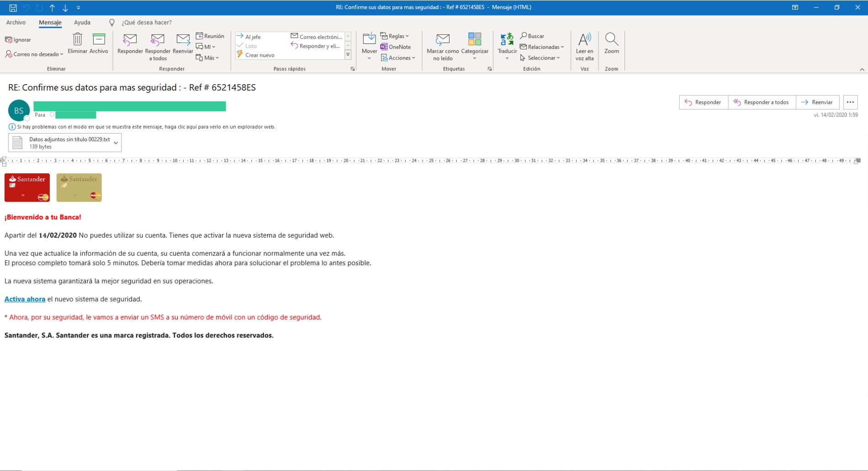This screenshot has height=471, width=868.
Task: Open the Reglas dropdown menu
Action: point(395,36)
